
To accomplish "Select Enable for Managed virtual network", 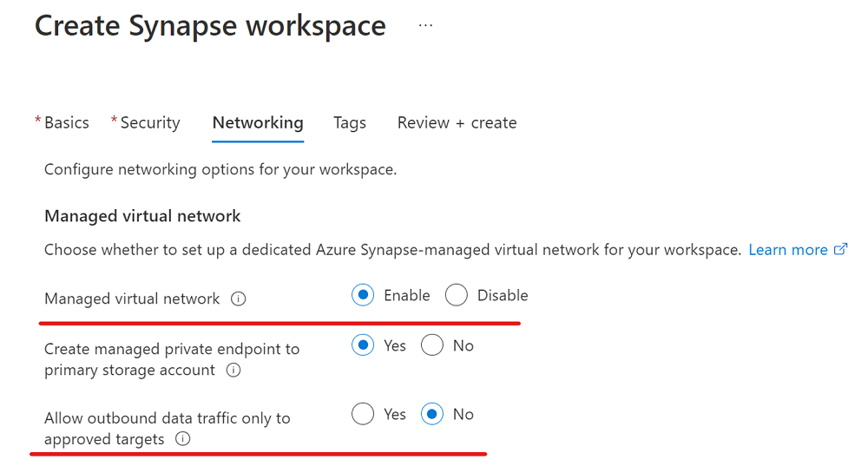I will point(364,296).
